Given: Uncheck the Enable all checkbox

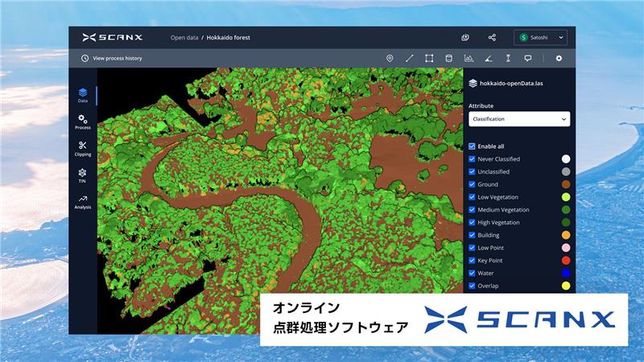Looking at the screenshot, I should (473, 146).
